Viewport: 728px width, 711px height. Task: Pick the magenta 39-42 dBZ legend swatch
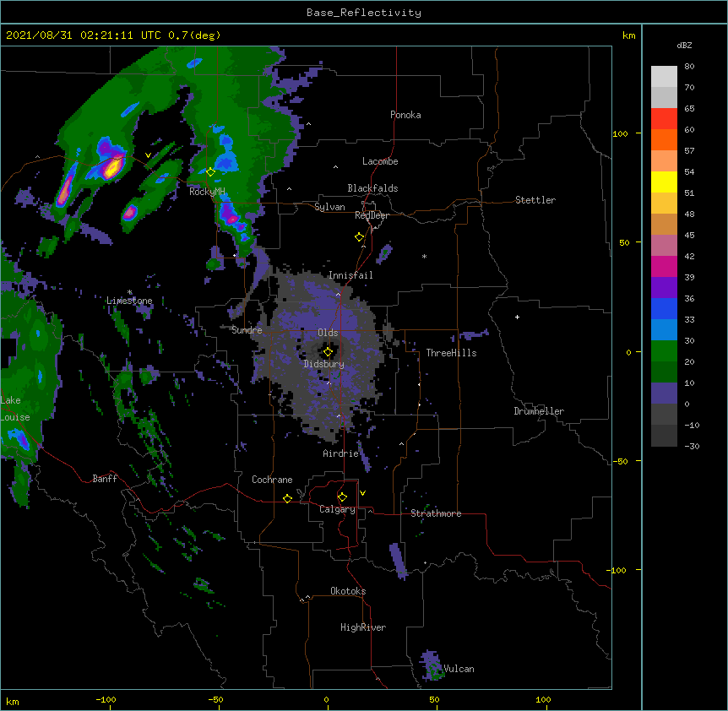pos(664,266)
